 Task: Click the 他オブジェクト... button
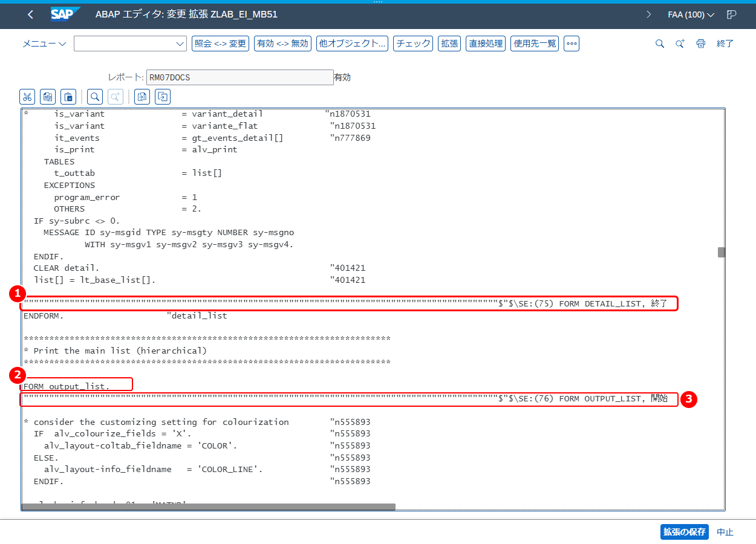click(x=352, y=44)
